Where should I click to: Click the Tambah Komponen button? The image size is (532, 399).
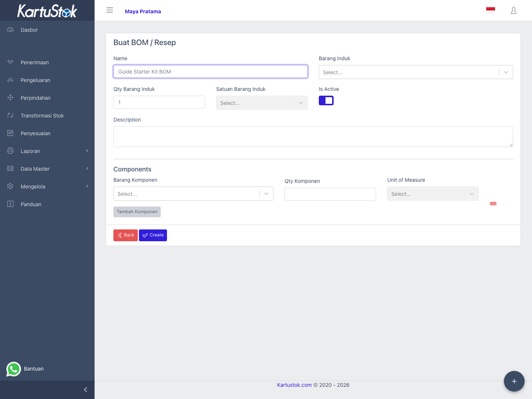[137, 212]
